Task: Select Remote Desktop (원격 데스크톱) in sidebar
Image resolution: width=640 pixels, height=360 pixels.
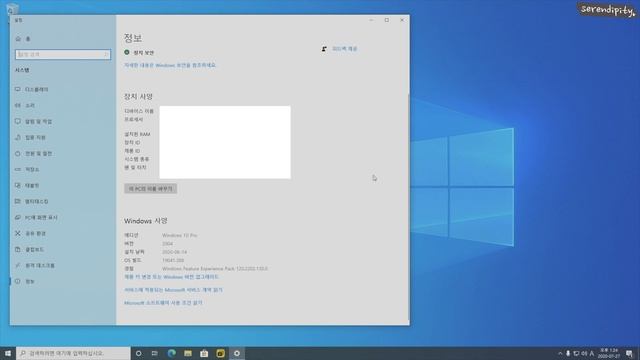Action: tap(35, 265)
